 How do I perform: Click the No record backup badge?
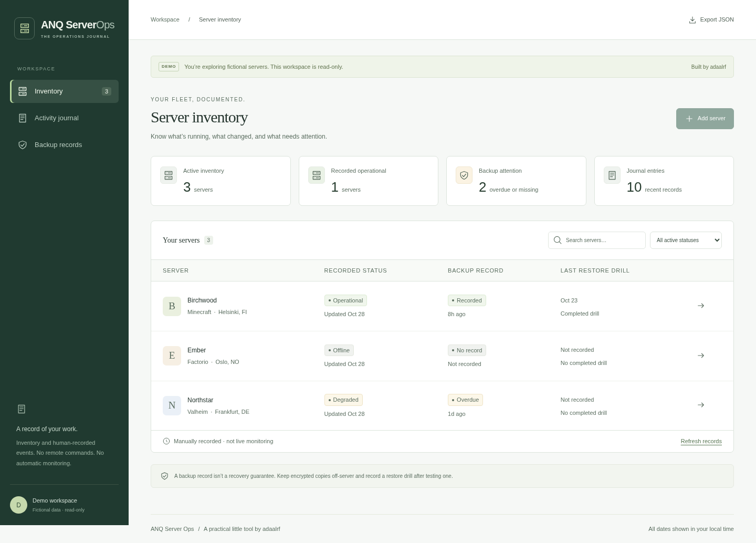pos(467,350)
